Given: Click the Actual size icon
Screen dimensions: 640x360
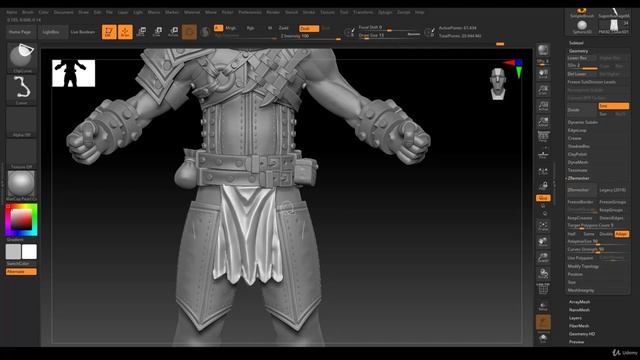Looking at the screenshot, I should (x=543, y=106).
